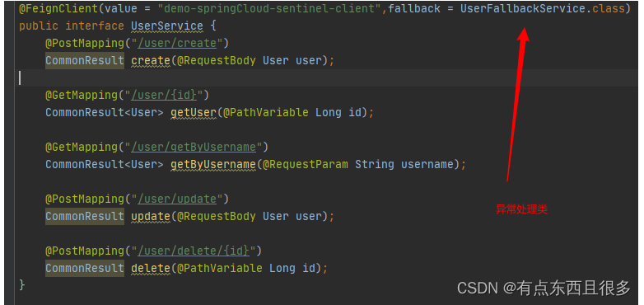
Task: Select the UserFallbackService.class fallback reference
Action: pyautogui.click(x=542, y=8)
